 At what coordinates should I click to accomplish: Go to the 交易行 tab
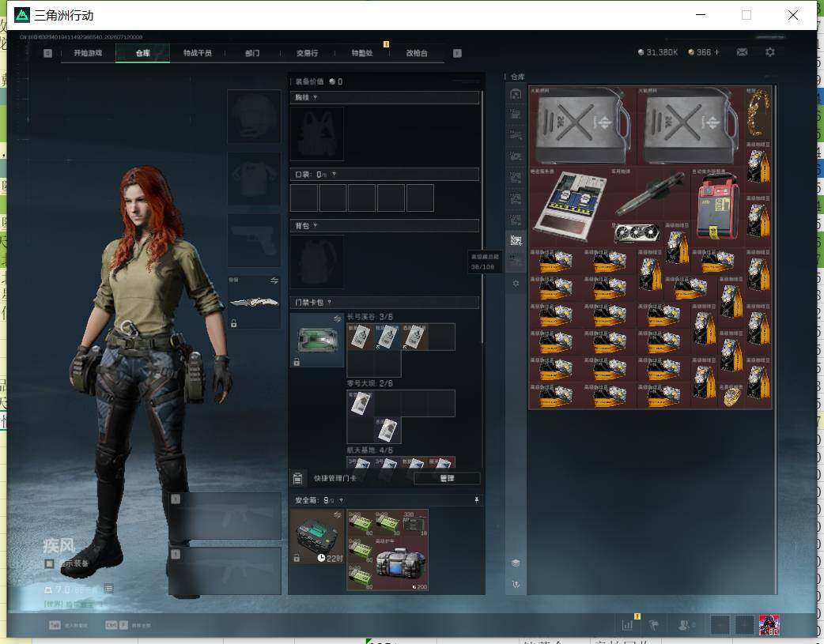point(307,53)
